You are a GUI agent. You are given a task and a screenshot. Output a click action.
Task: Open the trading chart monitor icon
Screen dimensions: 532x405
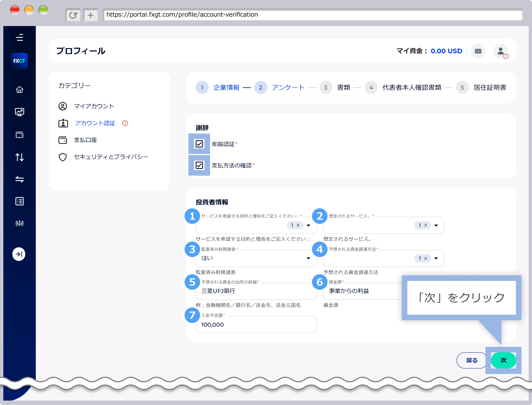(19, 112)
